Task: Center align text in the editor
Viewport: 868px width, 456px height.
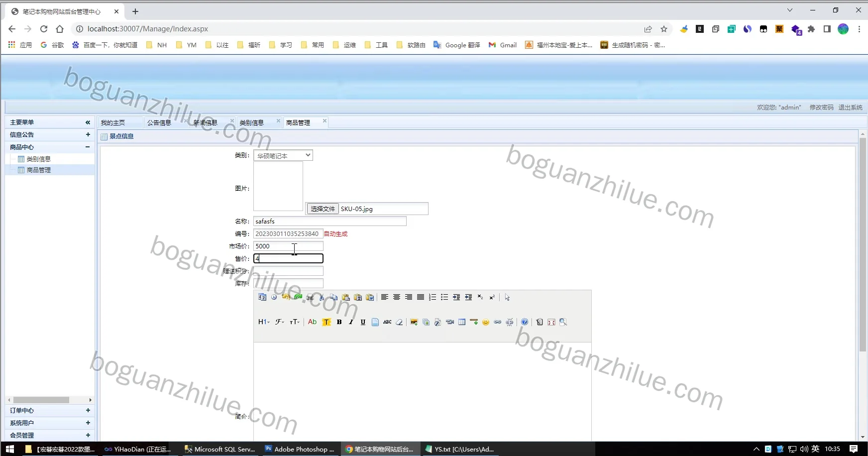Action: tap(397, 297)
